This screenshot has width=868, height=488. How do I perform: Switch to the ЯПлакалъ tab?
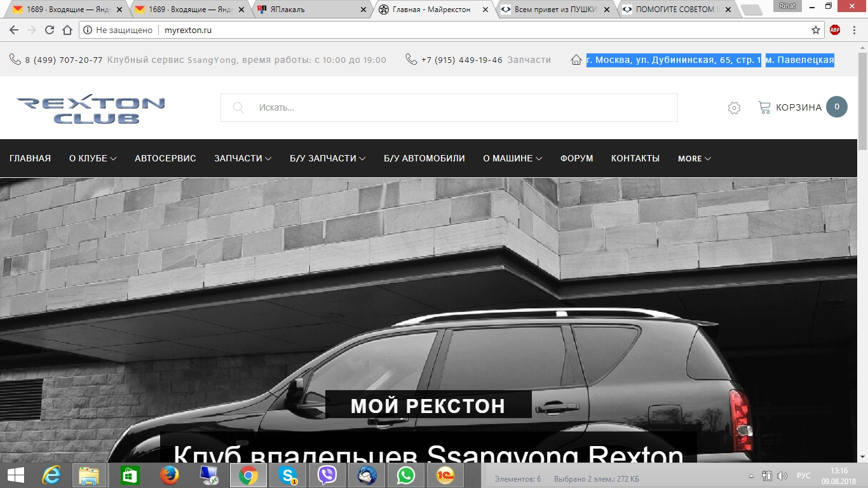click(311, 10)
